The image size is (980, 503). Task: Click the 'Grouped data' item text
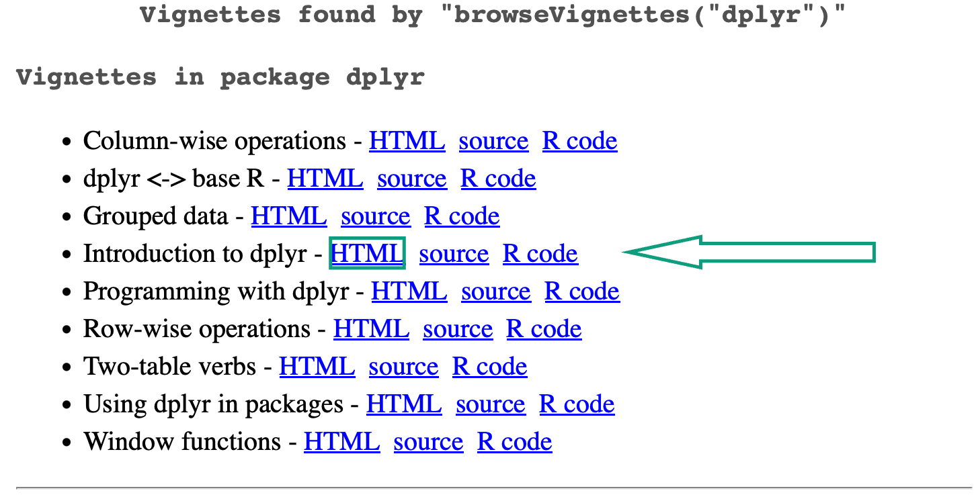click(x=156, y=216)
